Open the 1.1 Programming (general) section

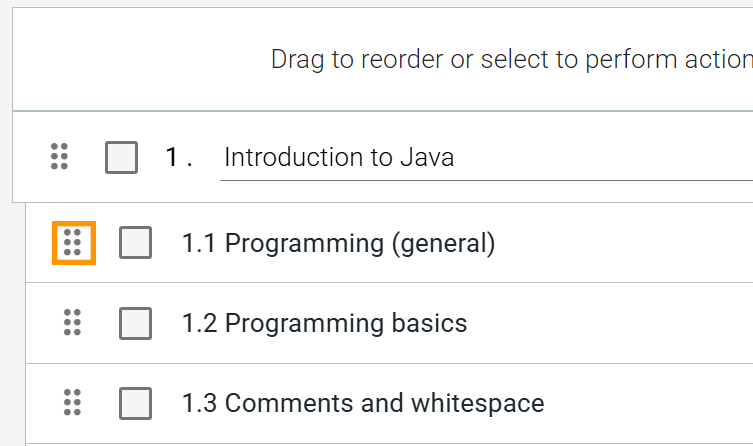pyautogui.click(x=339, y=243)
